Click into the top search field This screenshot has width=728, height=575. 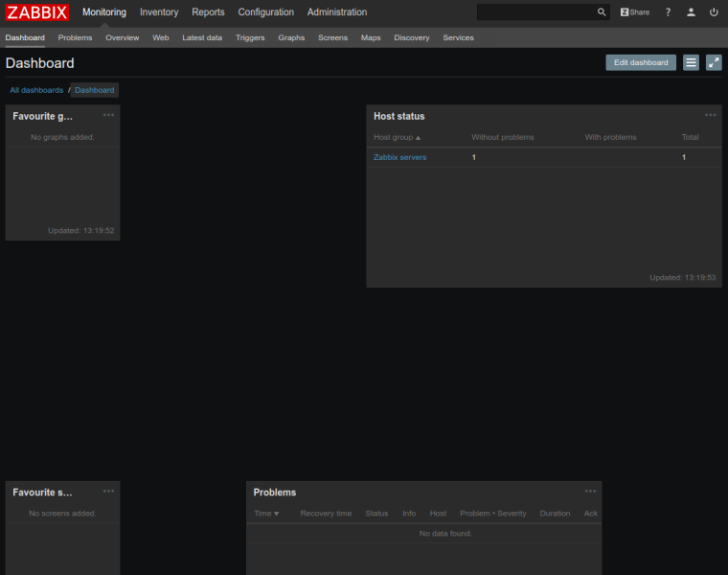535,12
